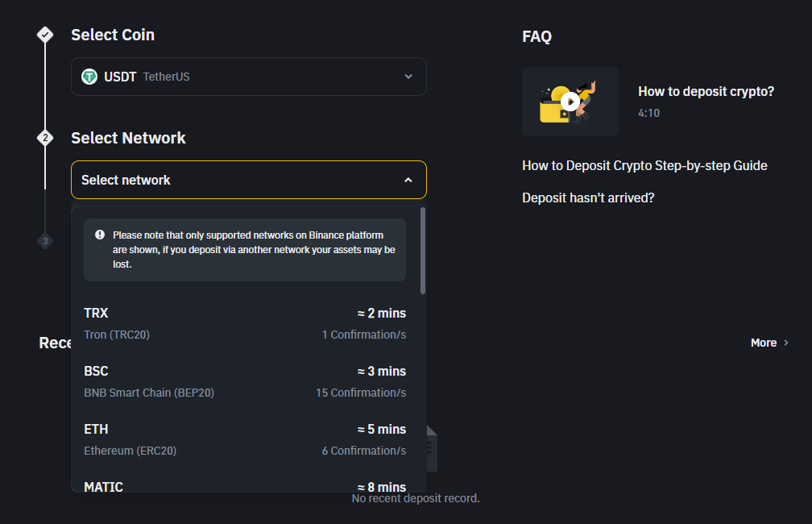The width and height of the screenshot is (812, 524).
Task: Click the 15 Confirmation/s text
Action: 361,393
